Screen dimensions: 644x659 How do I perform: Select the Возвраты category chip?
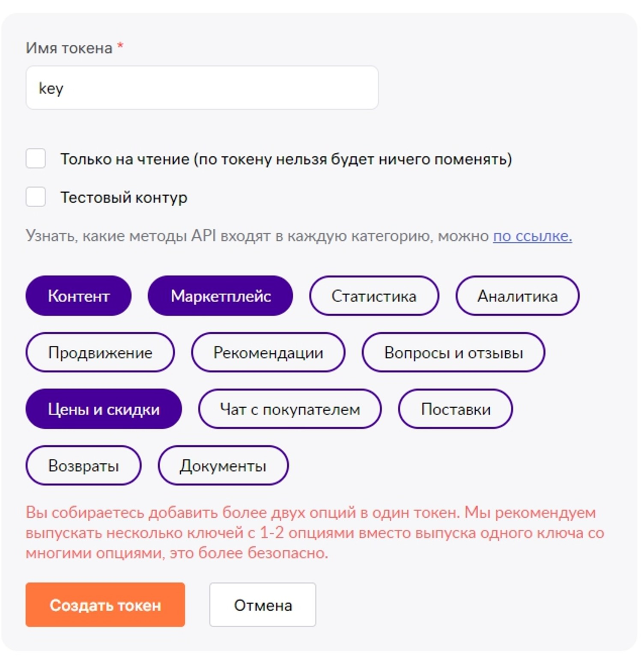83,465
